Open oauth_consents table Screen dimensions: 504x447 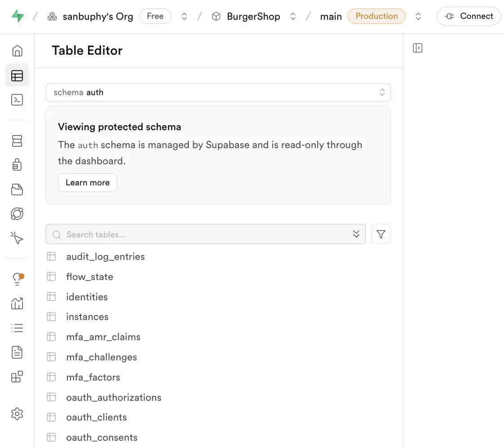pos(102,438)
